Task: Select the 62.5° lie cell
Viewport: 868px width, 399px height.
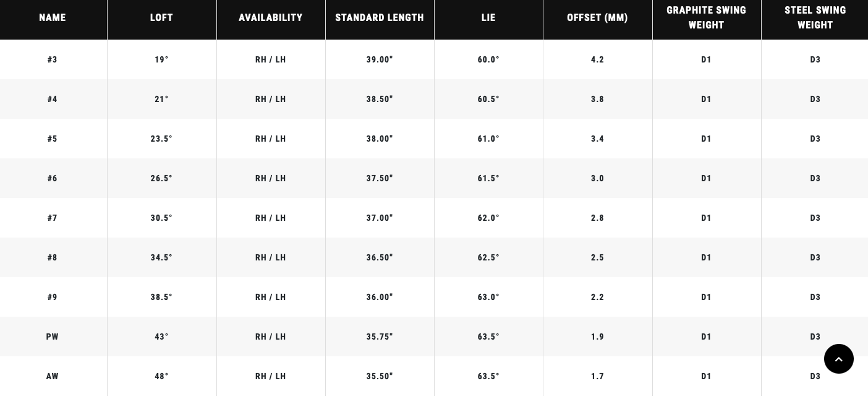Action: (488, 258)
